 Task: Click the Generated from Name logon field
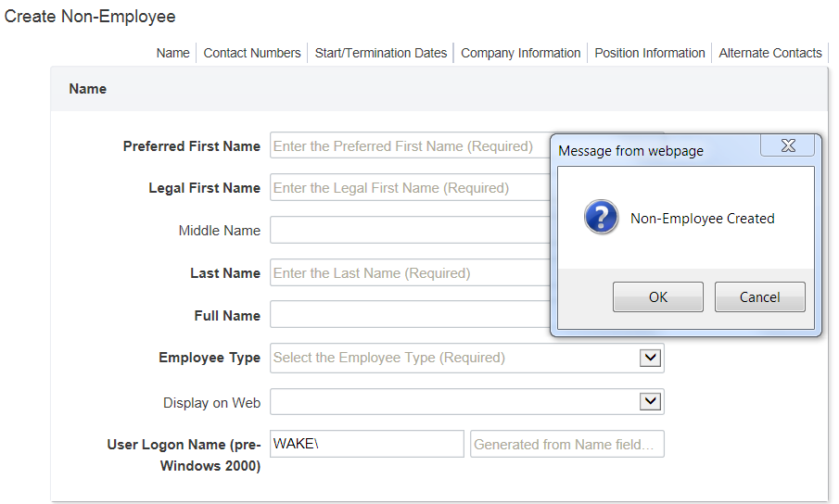567,444
